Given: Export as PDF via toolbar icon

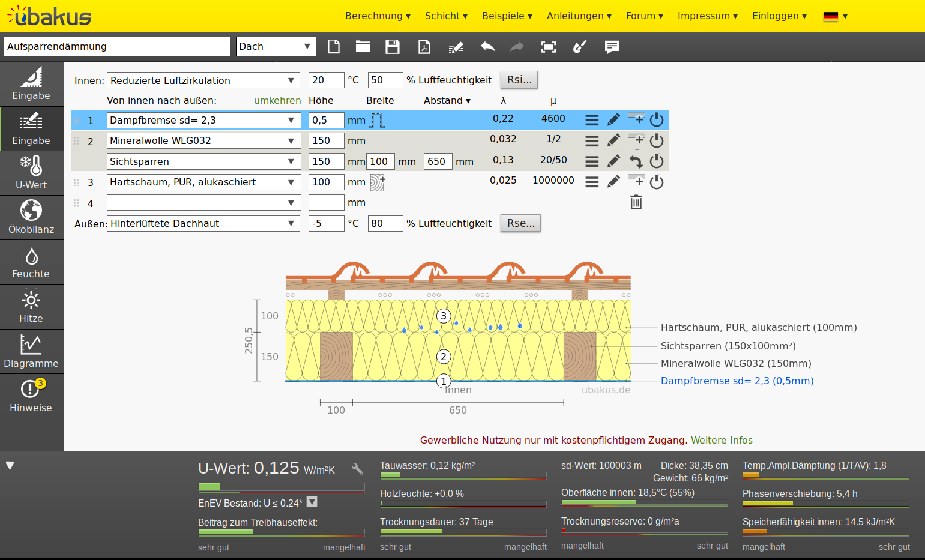Looking at the screenshot, I should click(x=424, y=47).
